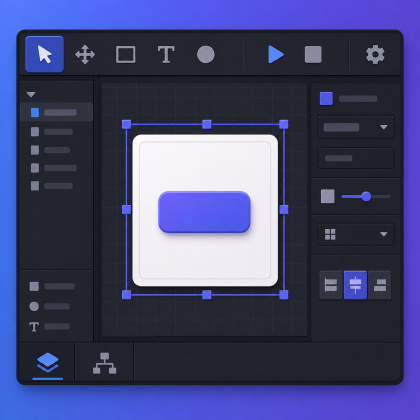This screenshot has width=420, height=420.
Task: Click the blue rounded button on canvas
Action: tap(204, 212)
